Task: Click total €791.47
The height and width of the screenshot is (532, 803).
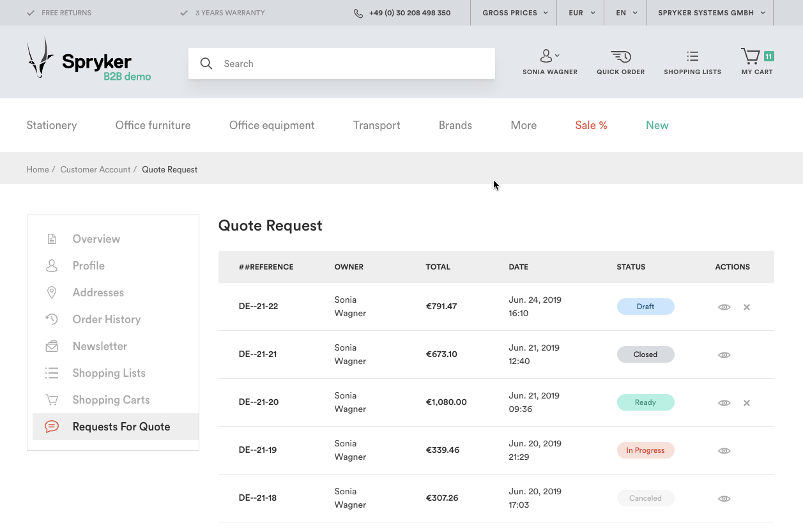Action: tap(441, 306)
